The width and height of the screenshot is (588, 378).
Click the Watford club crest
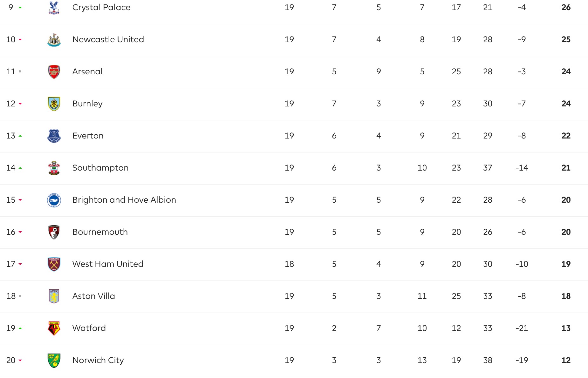click(54, 328)
